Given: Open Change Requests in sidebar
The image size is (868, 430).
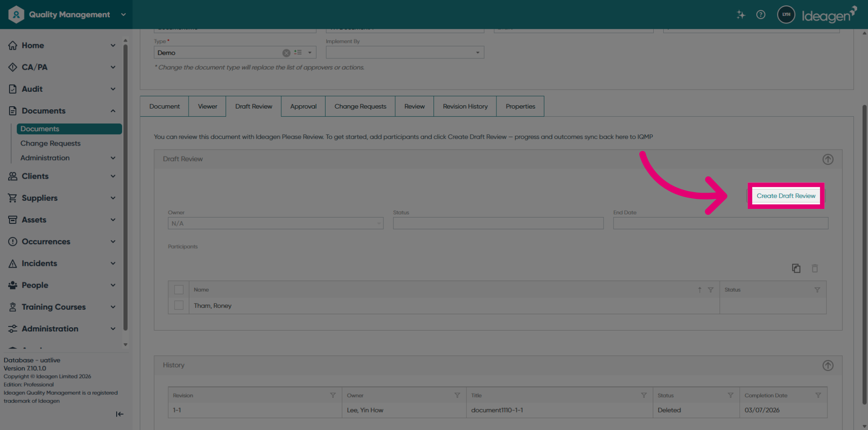Looking at the screenshot, I should pos(50,143).
